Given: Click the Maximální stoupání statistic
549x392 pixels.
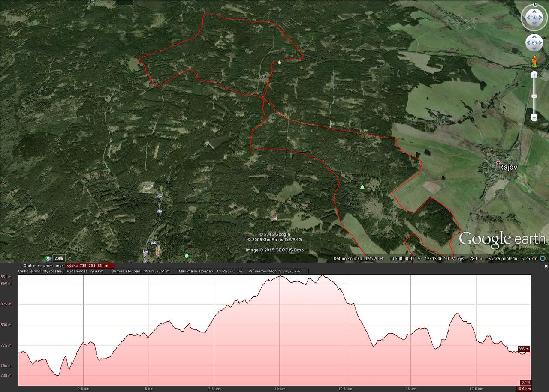Looking at the screenshot, I should tap(210, 271).
